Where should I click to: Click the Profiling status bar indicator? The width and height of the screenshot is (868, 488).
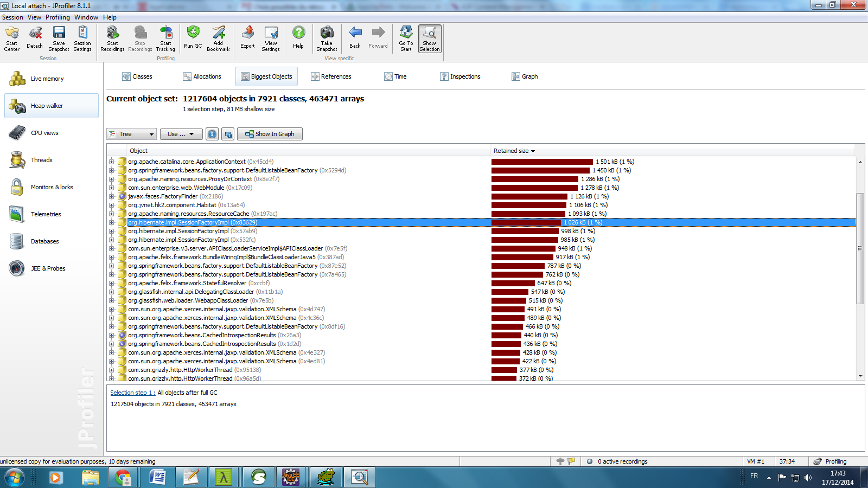click(830, 461)
